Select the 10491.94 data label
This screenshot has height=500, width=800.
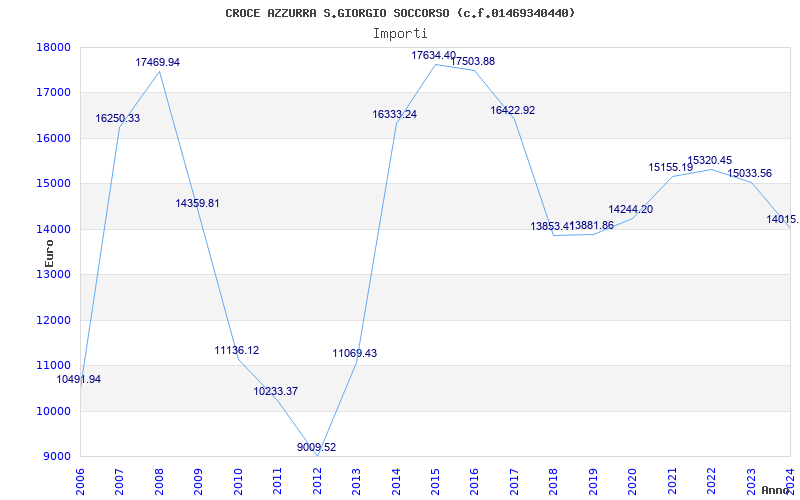click(79, 379)
